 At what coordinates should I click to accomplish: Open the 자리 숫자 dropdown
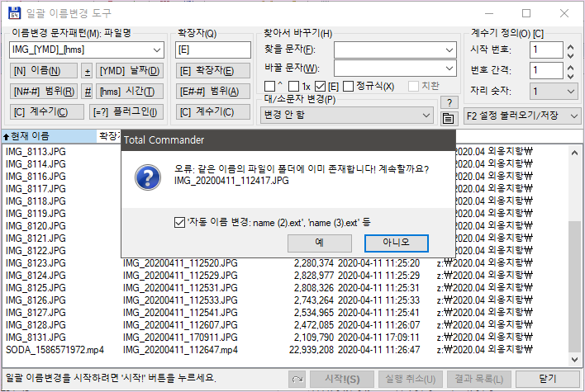570,92
